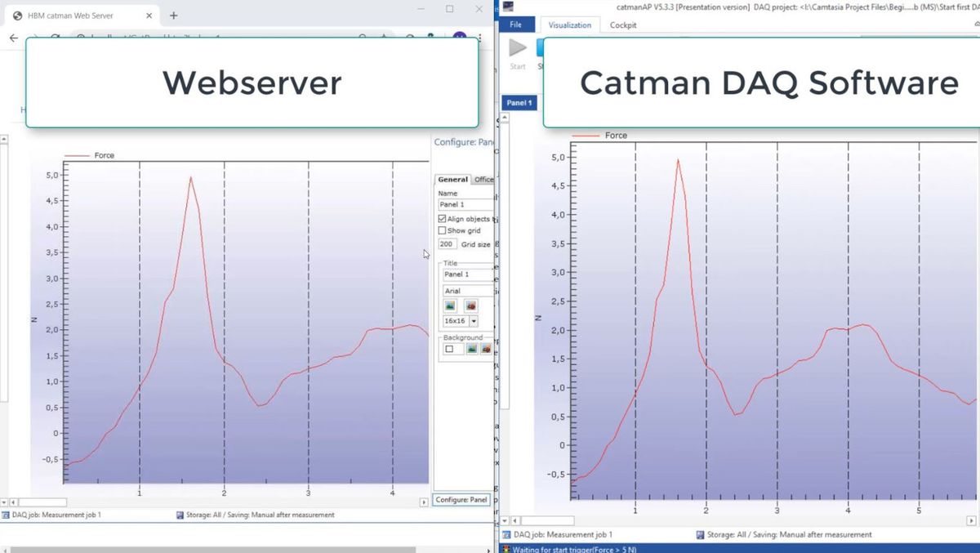Image resolution: width=980 pixels, height=553 pixels.
Task: Select the General configuration tab
Action: (453, 180)
